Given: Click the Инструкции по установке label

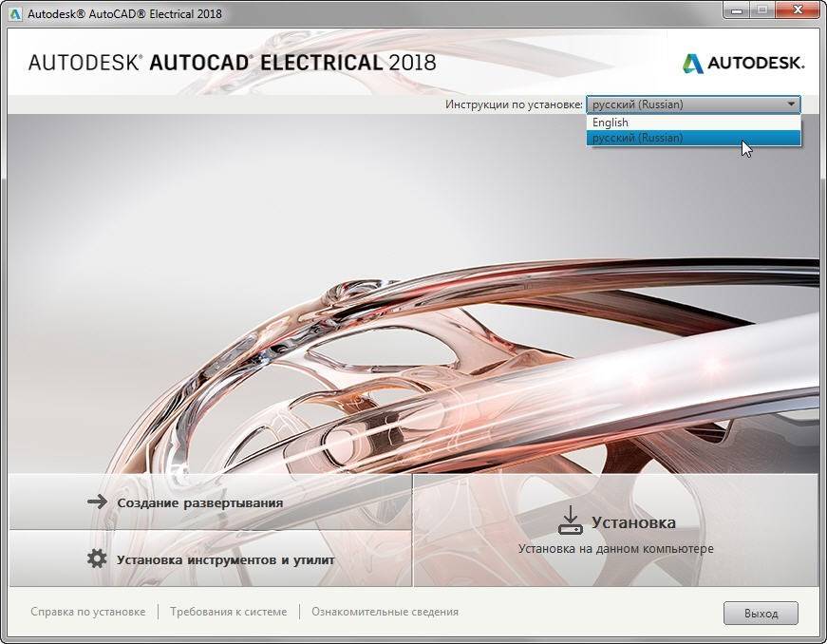Looking at the screenshot, I should point(514,104).
